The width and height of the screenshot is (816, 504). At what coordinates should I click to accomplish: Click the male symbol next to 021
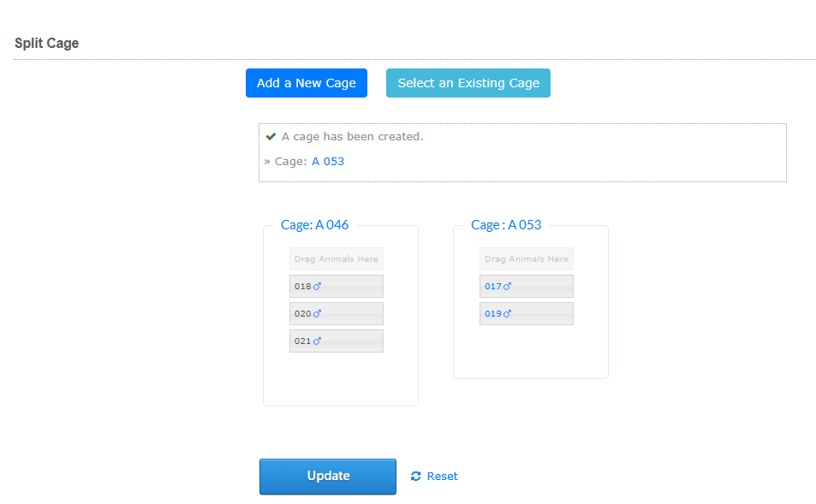[x=317, y=341]
